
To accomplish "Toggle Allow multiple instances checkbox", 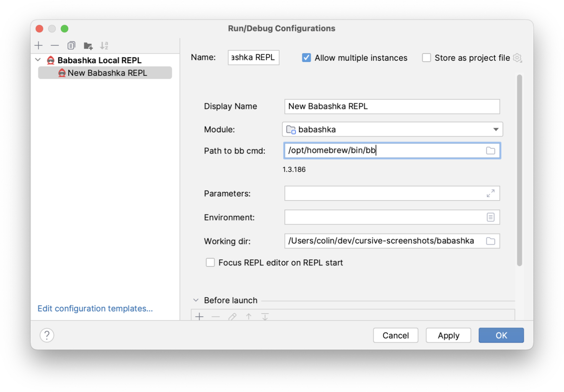I will (x=307, y=58).
